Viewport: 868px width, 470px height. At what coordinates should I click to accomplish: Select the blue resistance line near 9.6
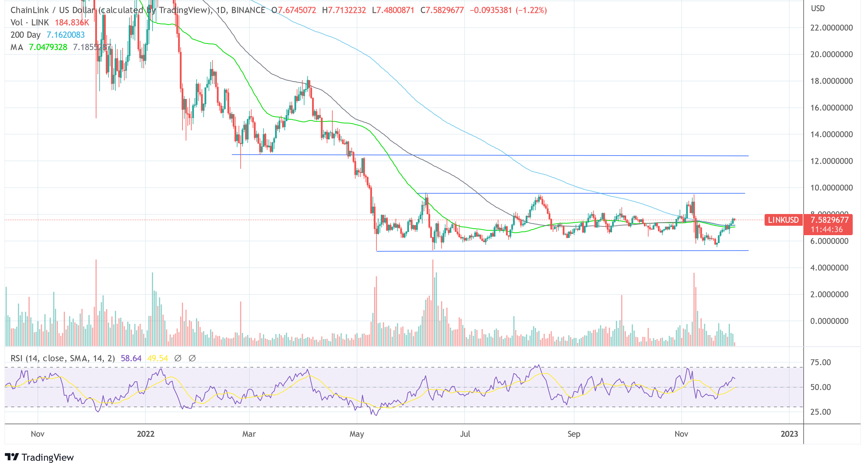pyautogui.click(x=581, y=193)
